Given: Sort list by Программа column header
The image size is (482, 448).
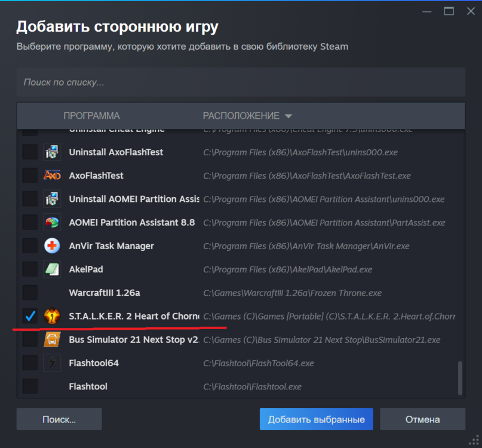Looking at the screenshot, I should coord(91,116).
